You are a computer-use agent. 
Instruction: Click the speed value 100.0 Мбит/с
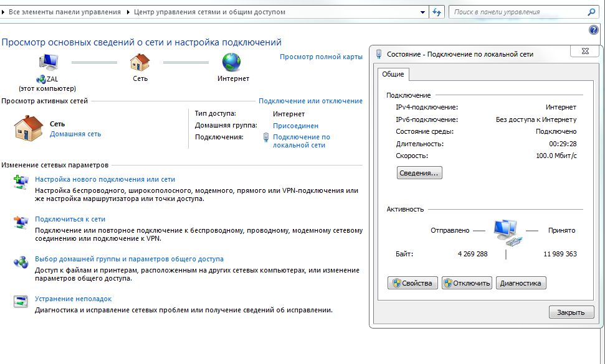pyautogui.click(x=556, y=156)
